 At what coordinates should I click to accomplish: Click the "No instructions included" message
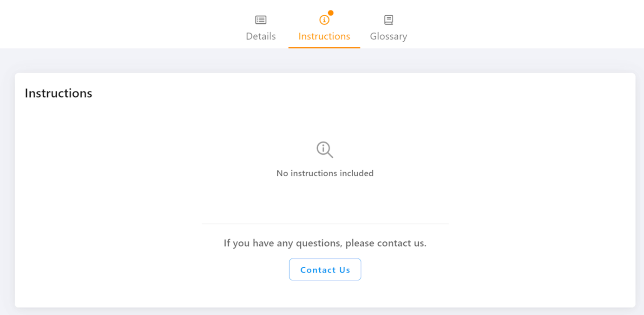(x=325, y=174)
